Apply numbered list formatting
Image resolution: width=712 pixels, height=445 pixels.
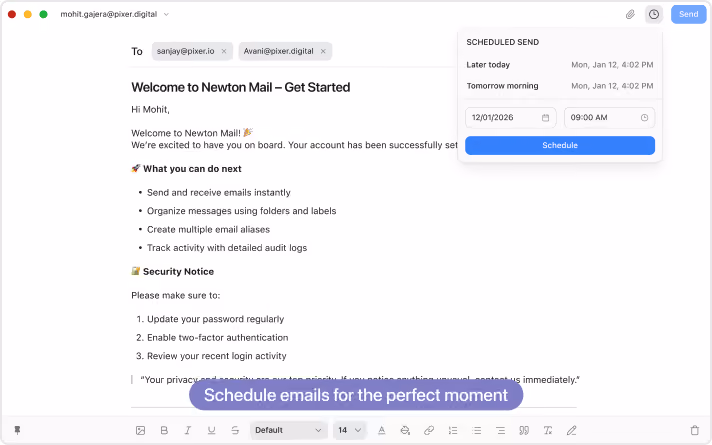coord(453,430)
